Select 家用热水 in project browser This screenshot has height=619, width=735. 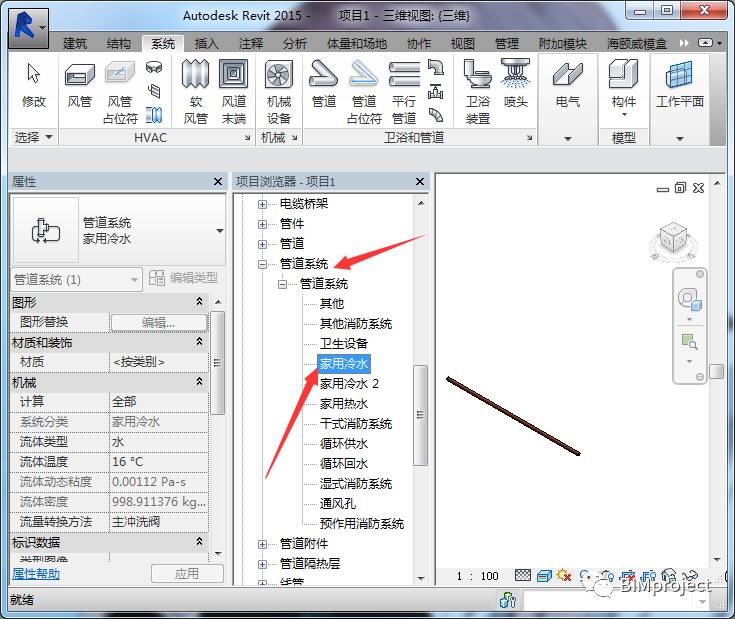(x=344, y=403)
